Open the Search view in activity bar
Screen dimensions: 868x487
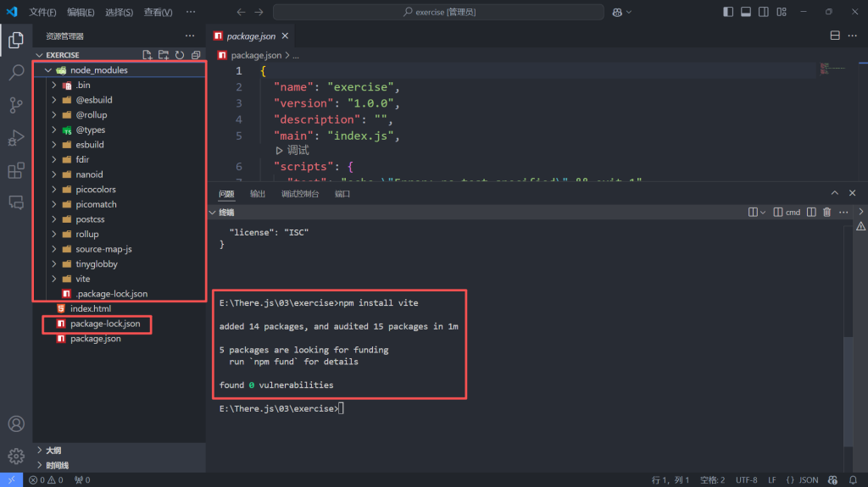(x=16, y=73)
